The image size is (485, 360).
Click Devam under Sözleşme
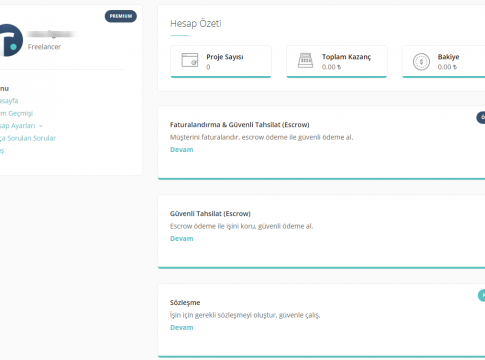pyautogui.click(x=182, y=328)
